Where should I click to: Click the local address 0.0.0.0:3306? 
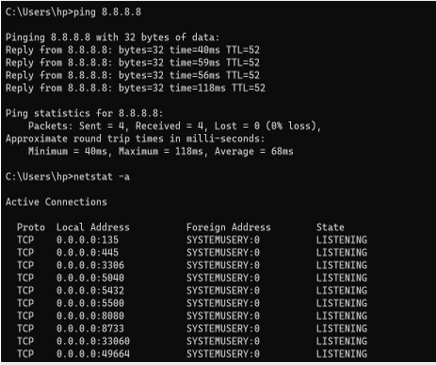click(90, 265)
